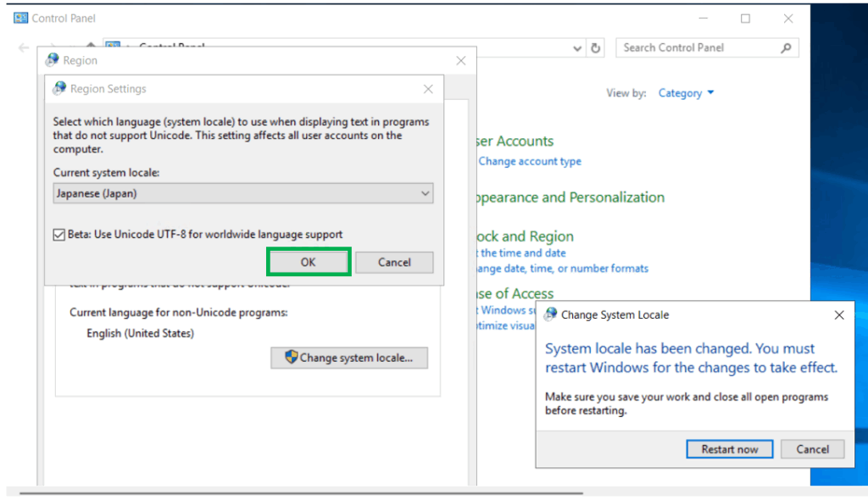
Task: Uncheck the Beta Unicode UTF-8 checkbox
Action: [58, 235]
